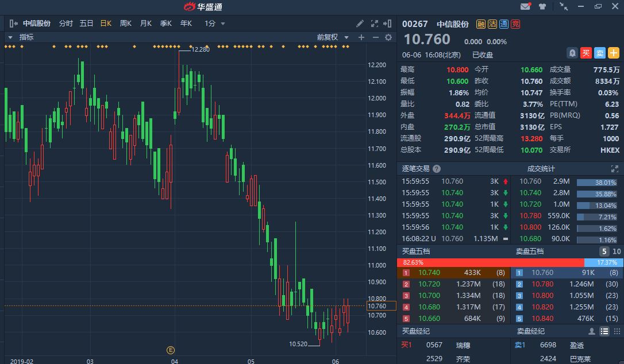
Task: Click the 竞 auction badge
Action: [x=515, y=24]
